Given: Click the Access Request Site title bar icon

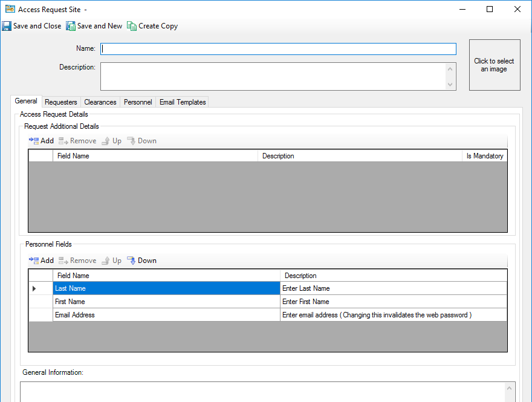Looking at the screenshot, I should click(x=10, y=9).
